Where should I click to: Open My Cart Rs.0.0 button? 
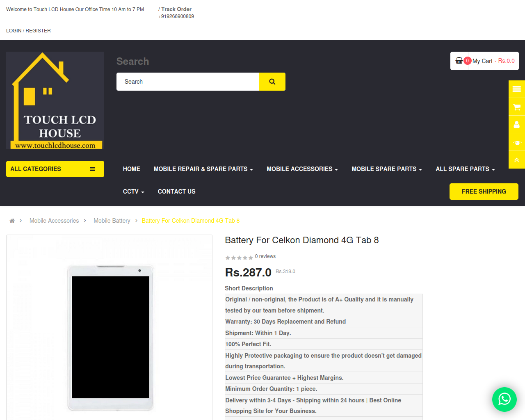tap(484, 61)
